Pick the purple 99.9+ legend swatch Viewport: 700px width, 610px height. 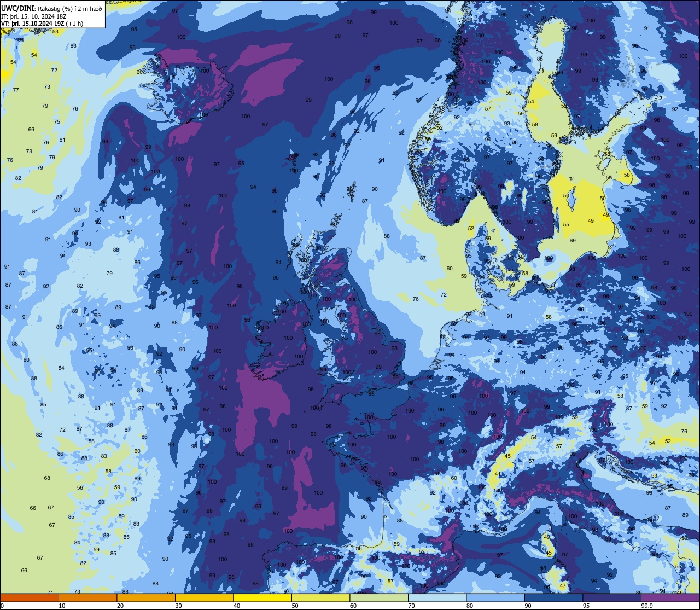pyautogui.click(x=670, y=598)
